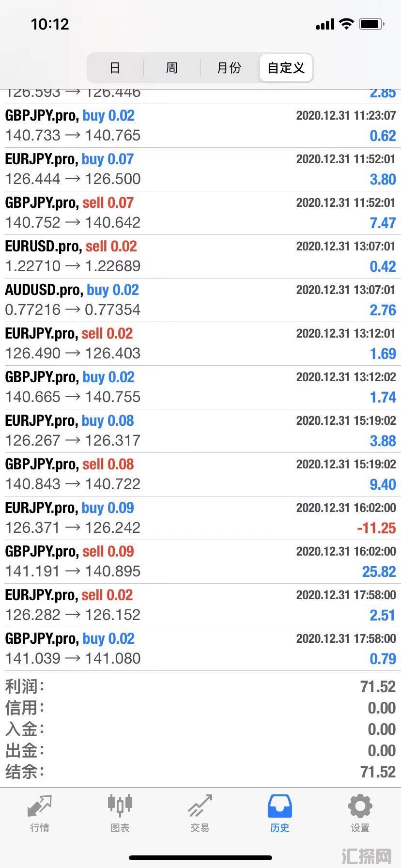401x868 pixels.
Task: Open the 图表 chart tab icon
Action: pos(120,806)
